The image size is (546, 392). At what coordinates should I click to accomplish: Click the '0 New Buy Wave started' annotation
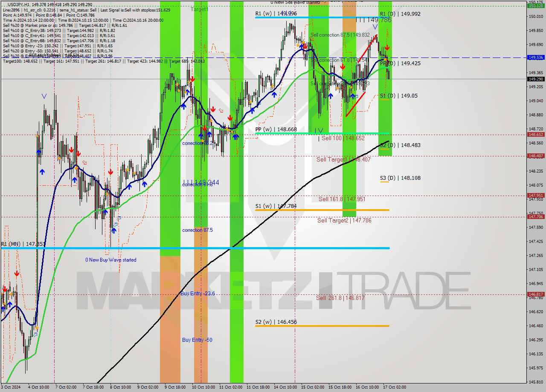click(x=111, y=260)
